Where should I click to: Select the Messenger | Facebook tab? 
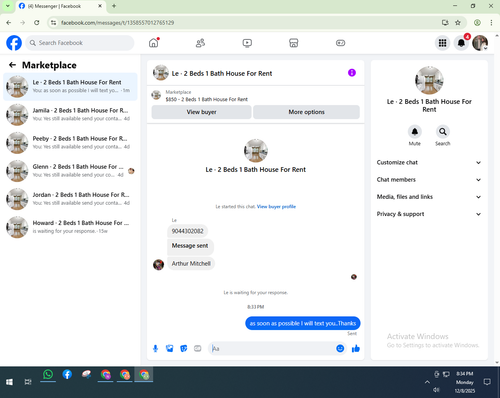pyautogui.click(x=60, y=6)
